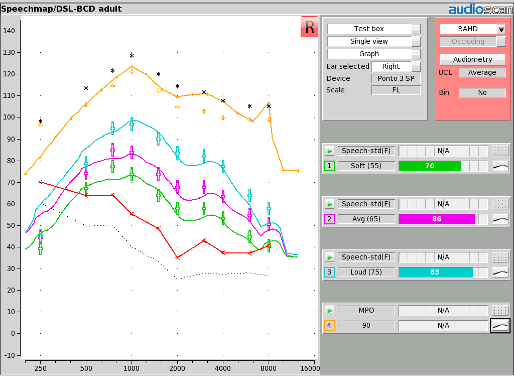Click the N/A field beside MPO

(x=443, y=311)
